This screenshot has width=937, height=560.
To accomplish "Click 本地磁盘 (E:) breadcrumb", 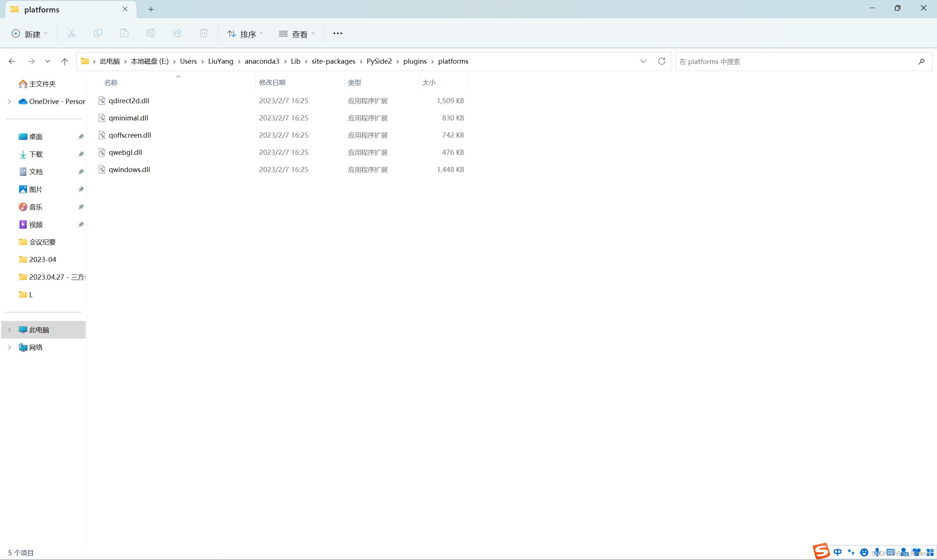I will [x=150, y=61].
